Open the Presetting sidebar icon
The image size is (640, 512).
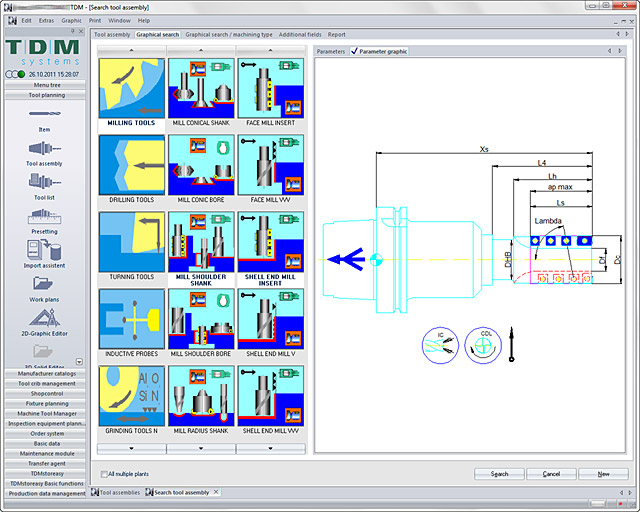click(44, 216)
